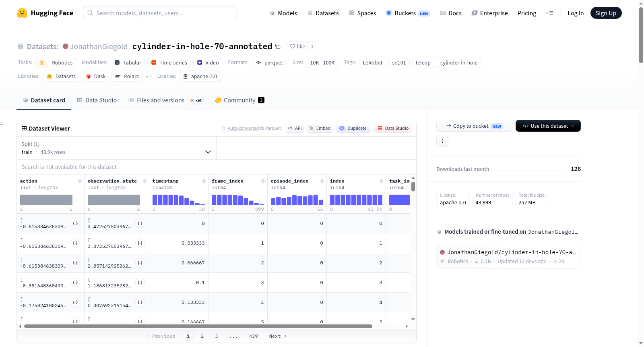644x347 pixels.
Task: Open the Community tab
Action: coord(240,100)
